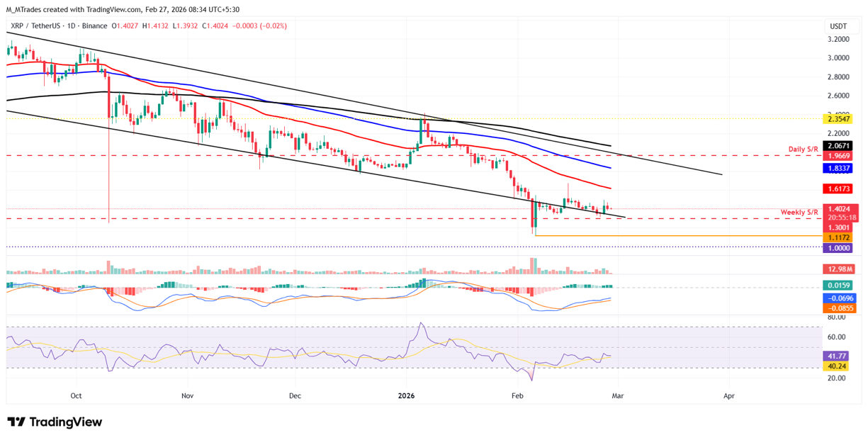Click the TradingView logo icon
This screenshot has width=868, height=440.
pos(16,422)
